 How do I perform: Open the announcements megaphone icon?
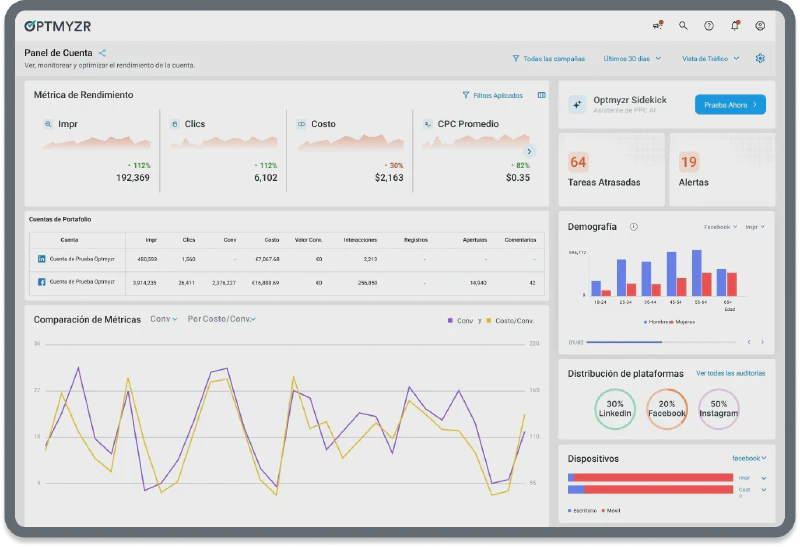tap(657, 26)
